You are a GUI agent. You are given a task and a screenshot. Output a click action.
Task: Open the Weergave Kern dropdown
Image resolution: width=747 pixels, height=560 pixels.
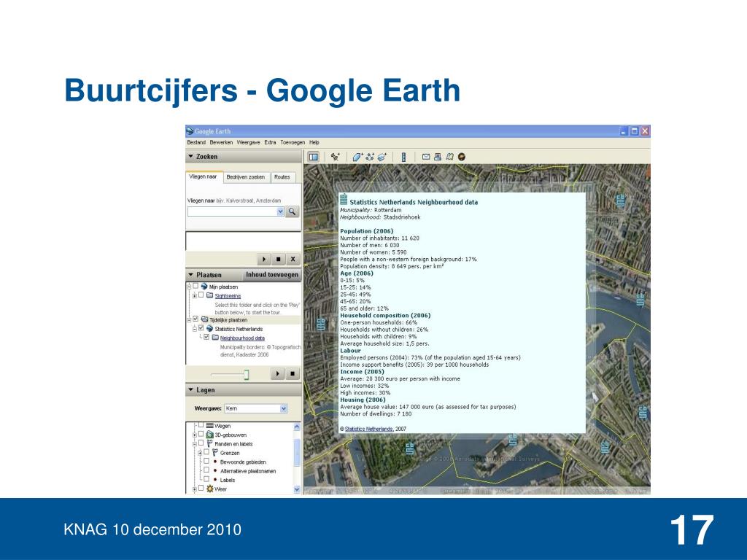tap(284, 408)
